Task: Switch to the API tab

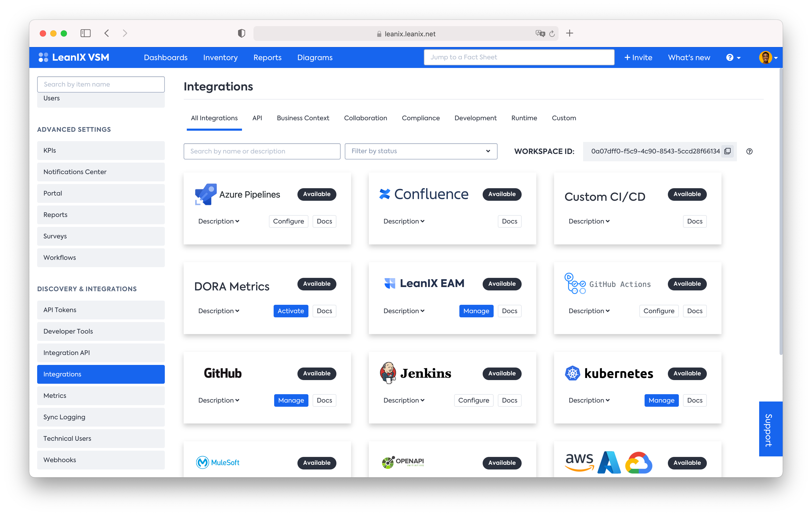Action: click(x=257, y=118)
